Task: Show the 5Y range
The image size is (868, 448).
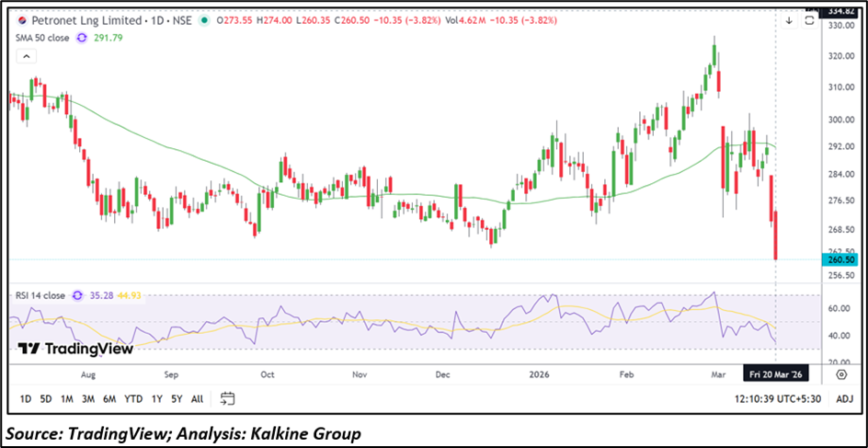Action: click(x=176, y=398)
